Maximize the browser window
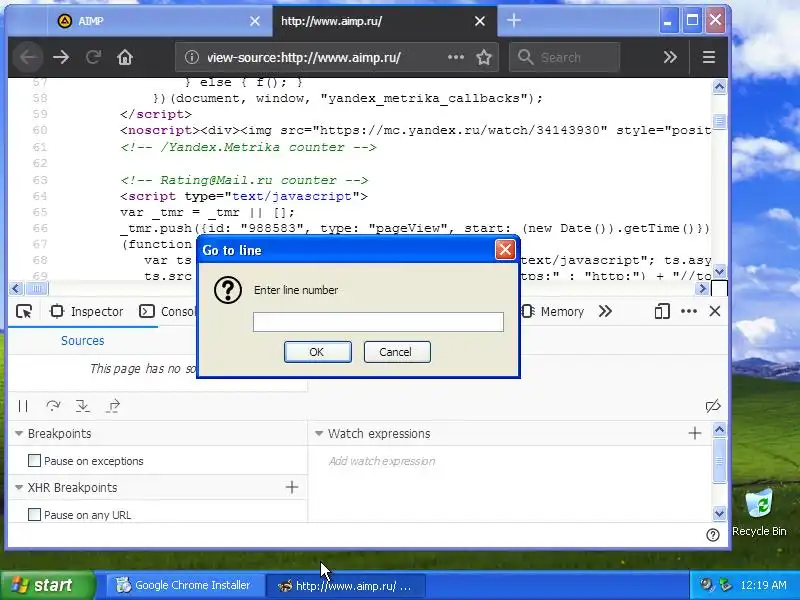 (692, 20)
